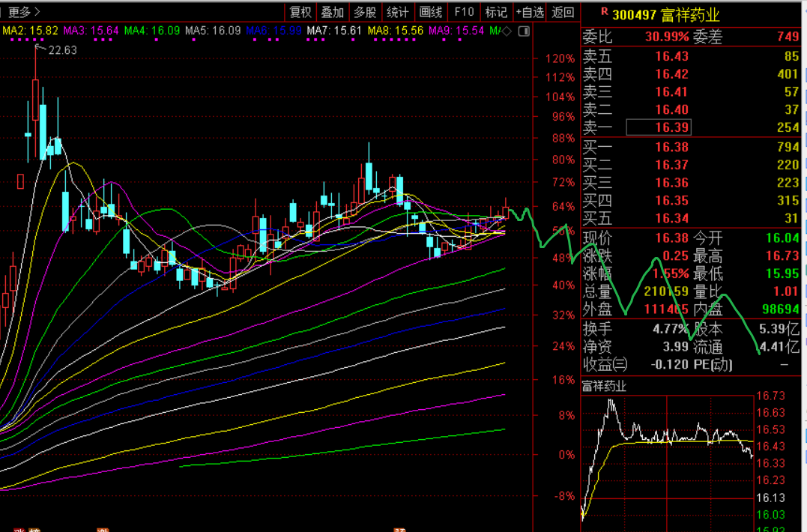Click the MA2: 15.82 indicator label
The height and width of the screenshot is (532, 807).
point(30,31)
